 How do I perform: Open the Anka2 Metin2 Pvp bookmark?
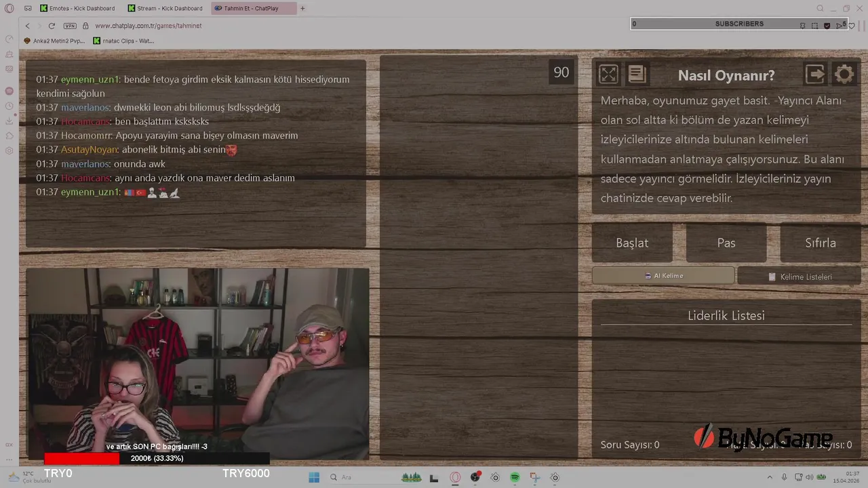(x=54, y=41)
